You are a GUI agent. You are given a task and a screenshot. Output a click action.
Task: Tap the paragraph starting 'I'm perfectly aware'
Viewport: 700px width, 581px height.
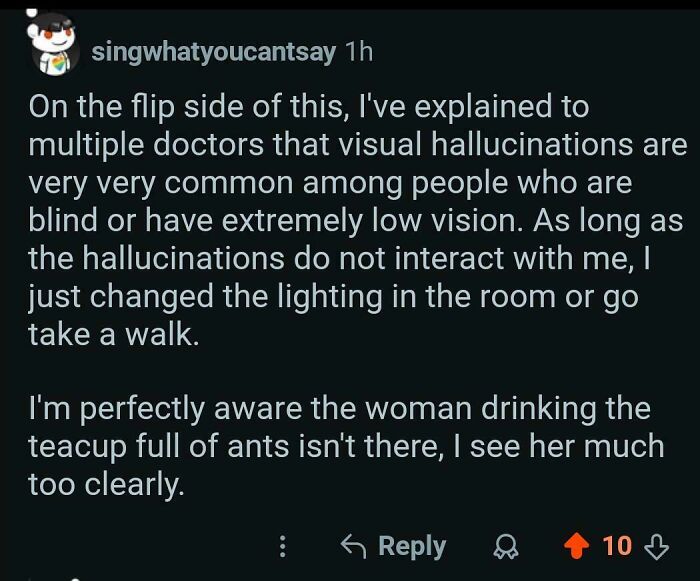pyautogui.click(x=346, y=446)
